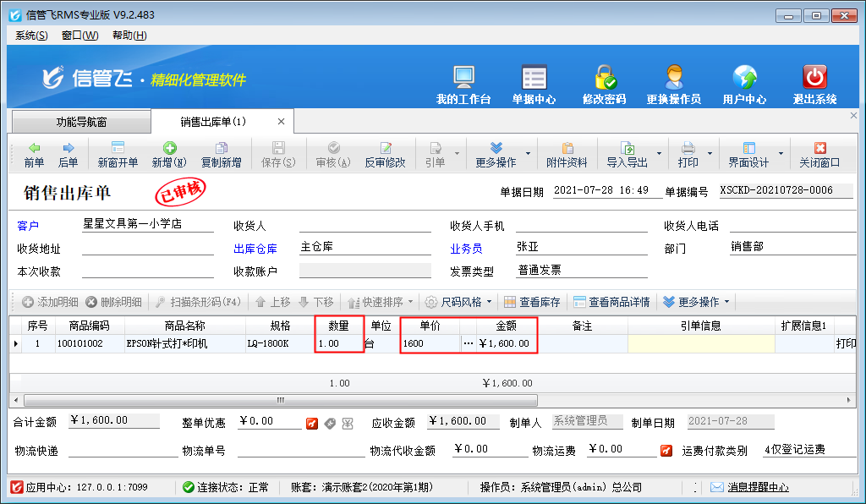
Task: Expand 引单 dropdown arrow
Action: tap(457, 153)
